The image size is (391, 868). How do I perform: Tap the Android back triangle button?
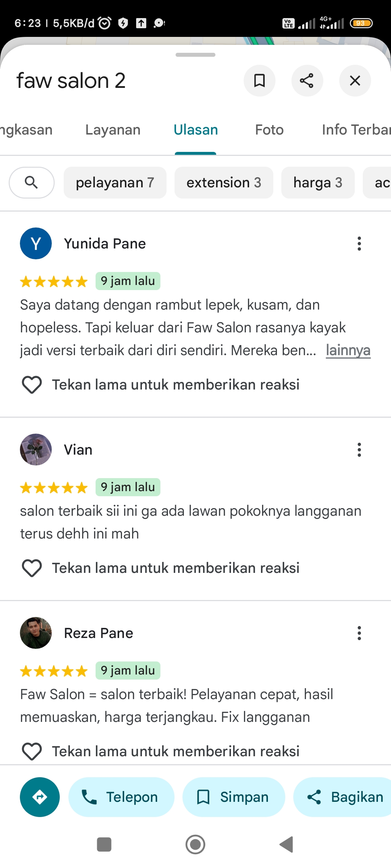[287, 845]
